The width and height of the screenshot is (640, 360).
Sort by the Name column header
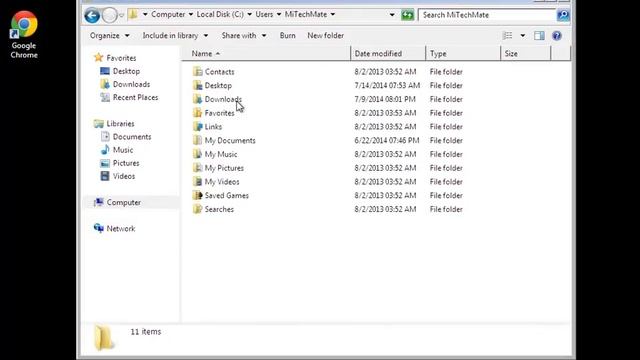point(265,53)
